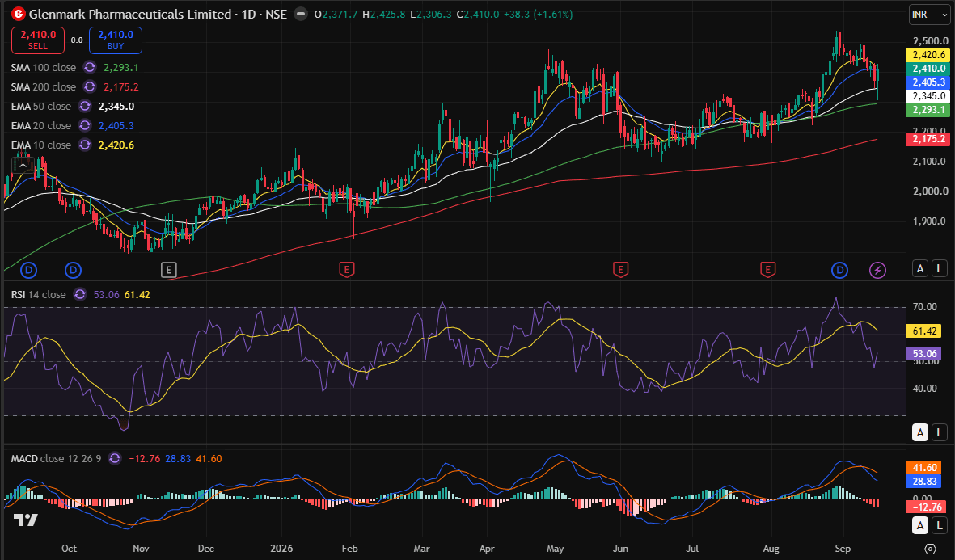Collapse the indicator legend with the chevron arrow

[x=23, y=166]
